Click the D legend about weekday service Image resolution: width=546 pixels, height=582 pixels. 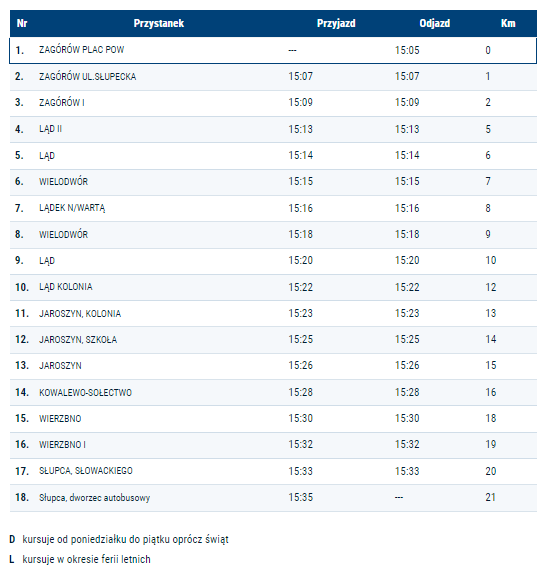tap(119, 539)
